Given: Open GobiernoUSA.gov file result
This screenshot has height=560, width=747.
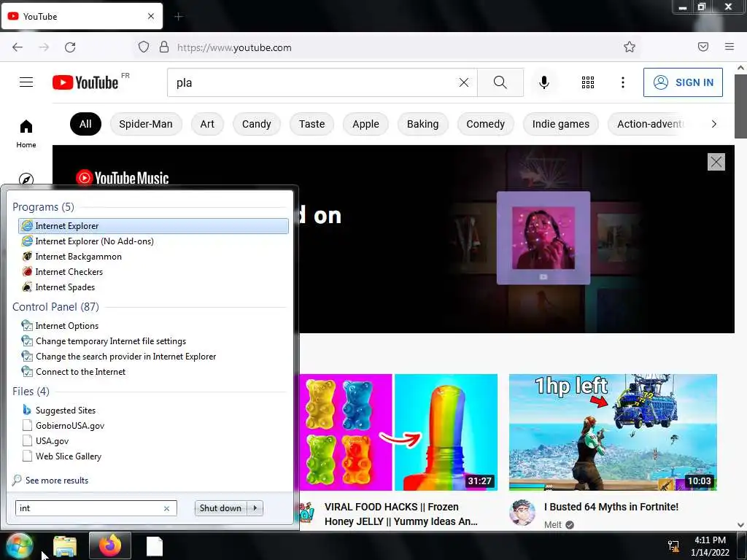Looking at the screenshot, I should pos(153,425).
